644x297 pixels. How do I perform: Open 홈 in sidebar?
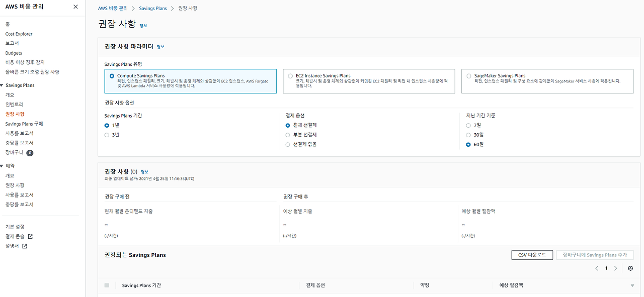click(8, 24)
